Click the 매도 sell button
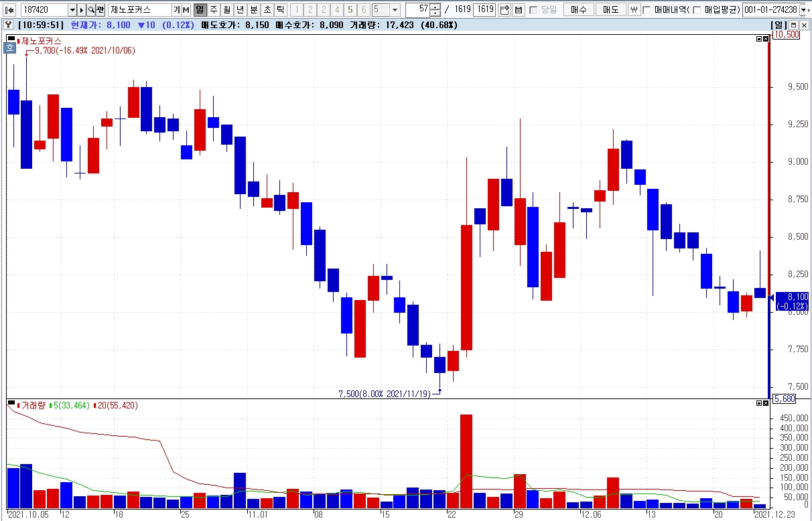This screenshot has height=521, width=812. 610,10
